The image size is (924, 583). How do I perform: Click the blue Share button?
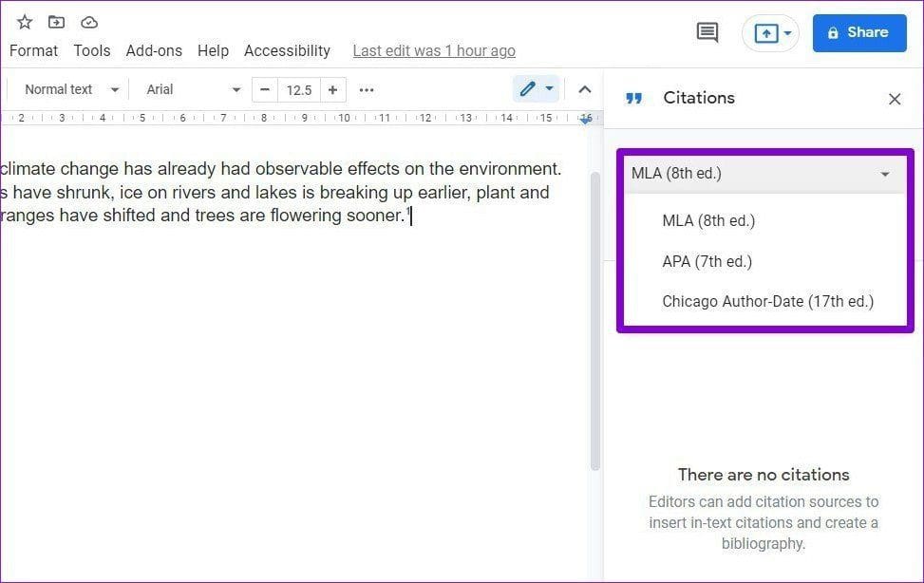859,33
